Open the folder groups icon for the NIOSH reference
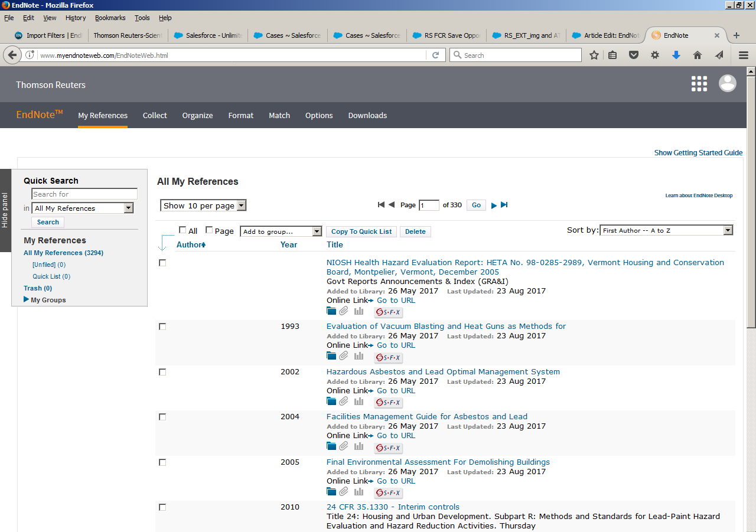The height and width of the screenshot is (532, 756). click(x=331, y=311)
